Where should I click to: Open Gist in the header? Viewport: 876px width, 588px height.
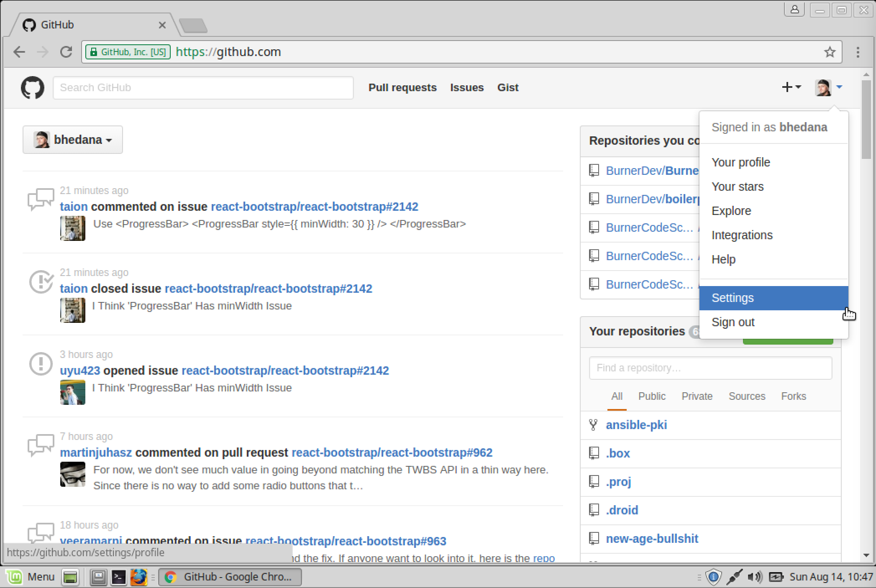(508, 87)
